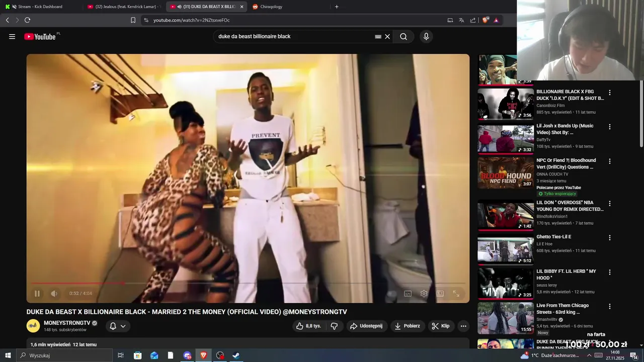Open Brave Shields lion icon
Screen dimensions: 644x362
click(x=486, y=20)
